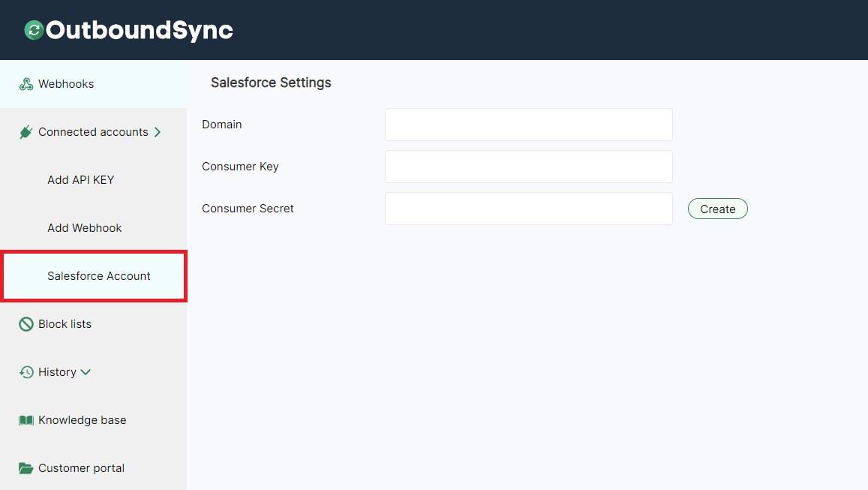Click the OutboundSync green sync logo icon

[34, 30]
